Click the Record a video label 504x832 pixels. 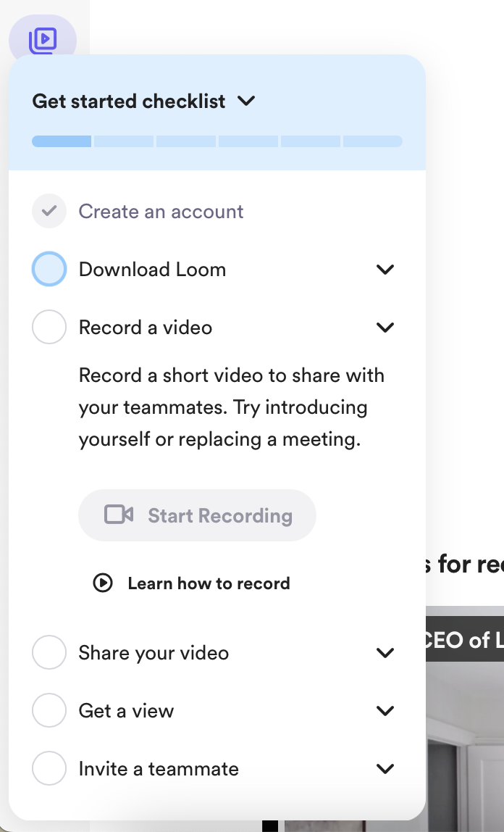click(146, 328)
